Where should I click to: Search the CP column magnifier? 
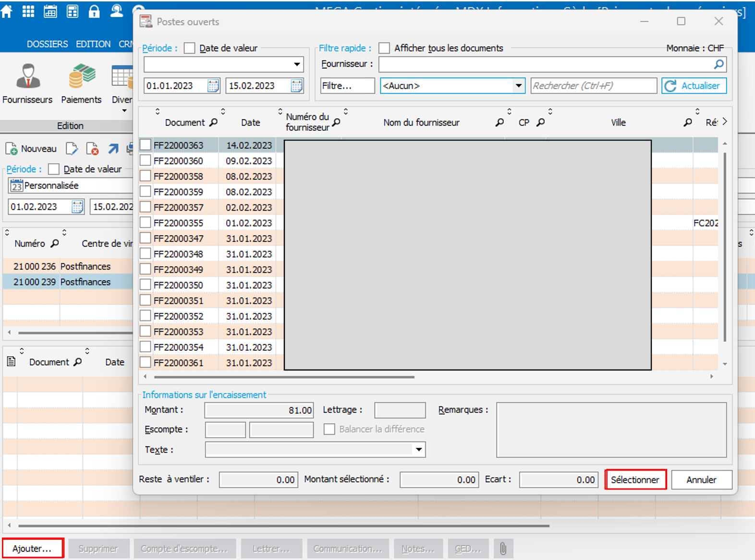(541, 122)
